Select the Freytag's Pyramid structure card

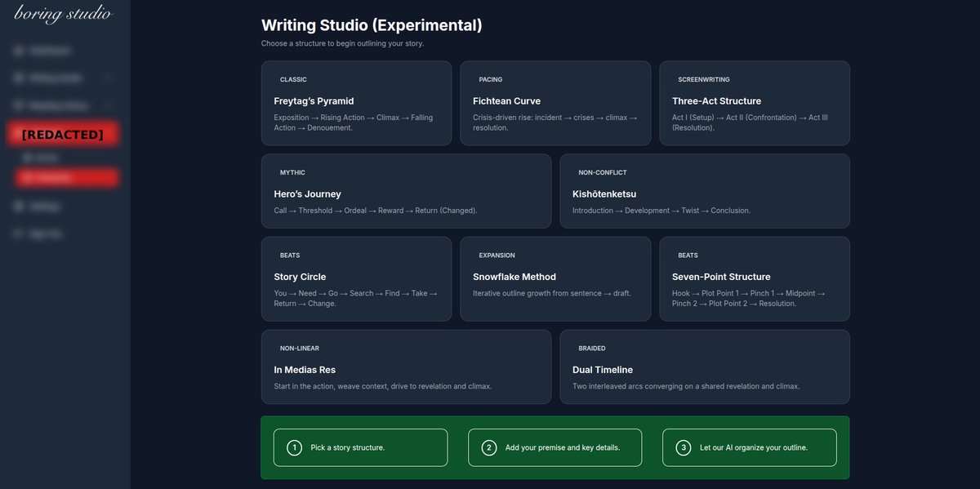356,103
